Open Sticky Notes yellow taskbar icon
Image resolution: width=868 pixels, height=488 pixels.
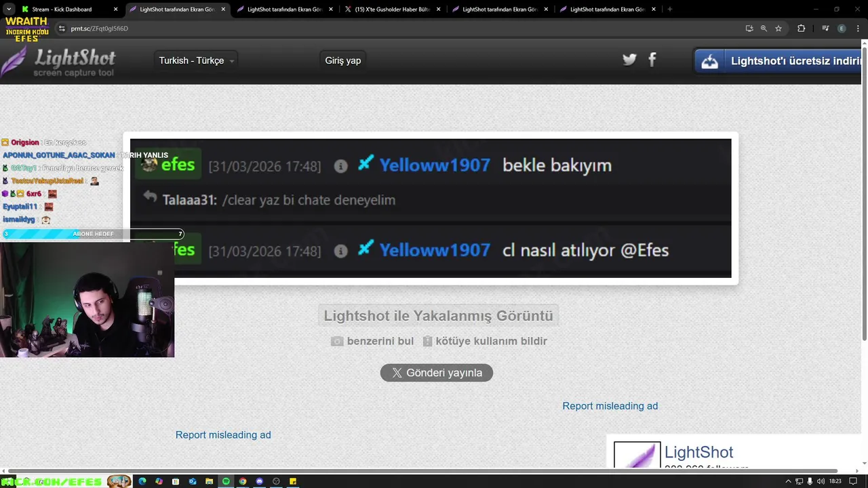point(293,481)
